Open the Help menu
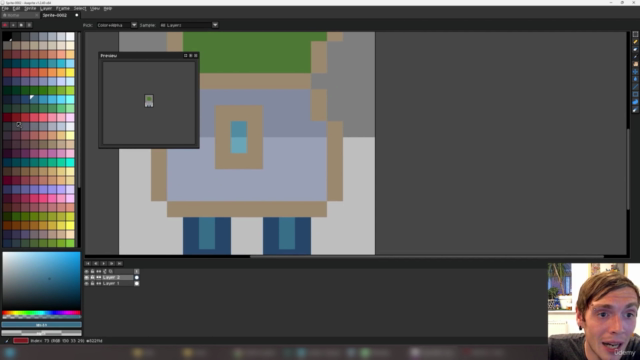This screenshot has height=360, width=640. coord(107,9)
